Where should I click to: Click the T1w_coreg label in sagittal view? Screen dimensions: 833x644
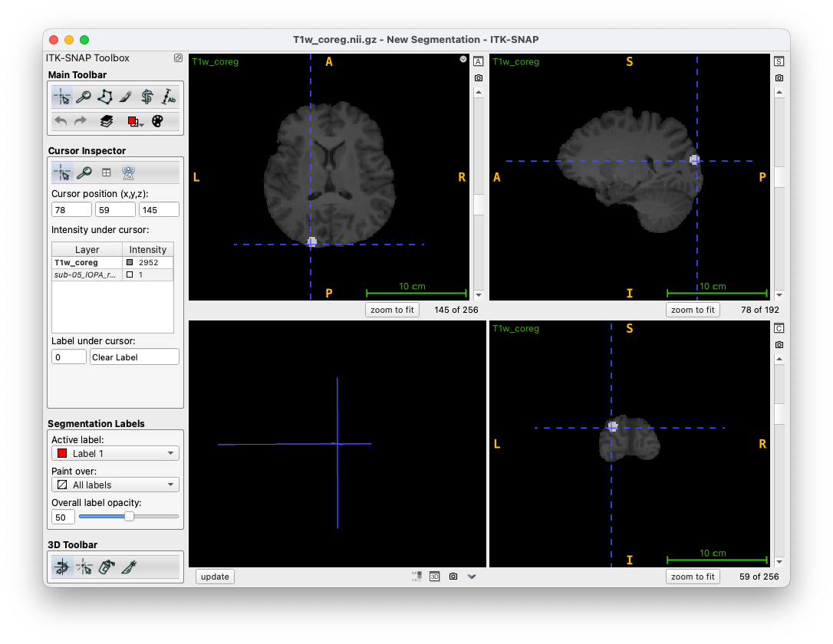(516, 61)
